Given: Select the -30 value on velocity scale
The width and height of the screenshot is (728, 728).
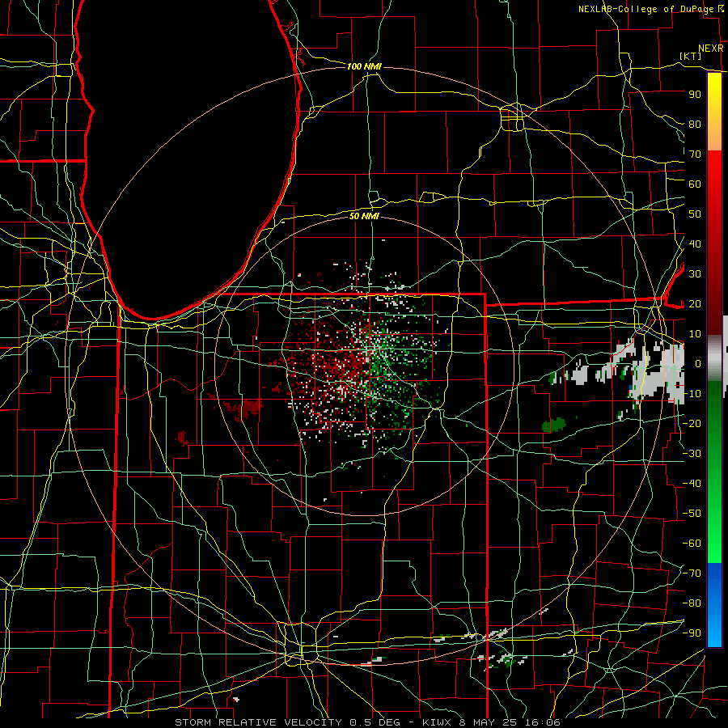Looking at the screenshot, I should point(692,454).
